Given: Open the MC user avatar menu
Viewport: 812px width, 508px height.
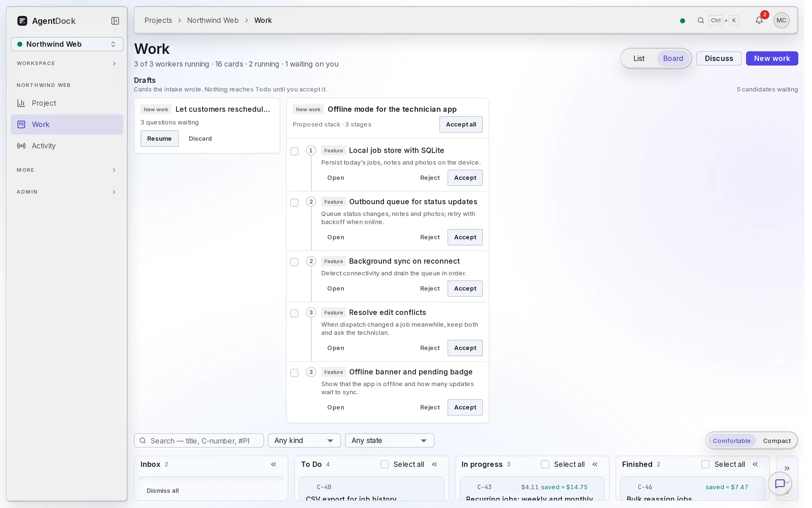Looking at the screenshot, I should pyautogui.click(x=781, y=20).
